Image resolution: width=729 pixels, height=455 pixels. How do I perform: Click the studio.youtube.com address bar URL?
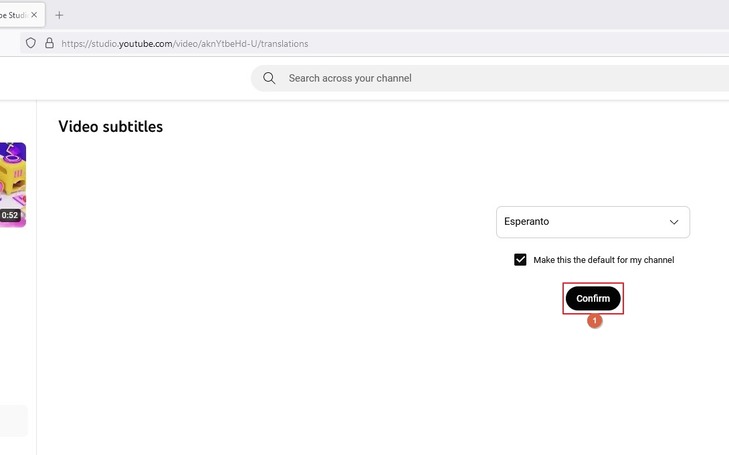[x=185, y=44]
